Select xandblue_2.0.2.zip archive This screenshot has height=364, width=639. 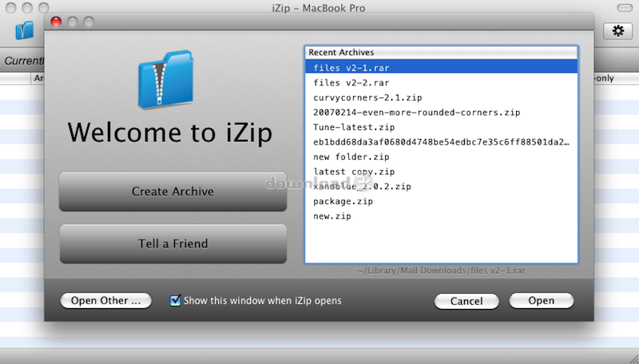coord(442,187)
